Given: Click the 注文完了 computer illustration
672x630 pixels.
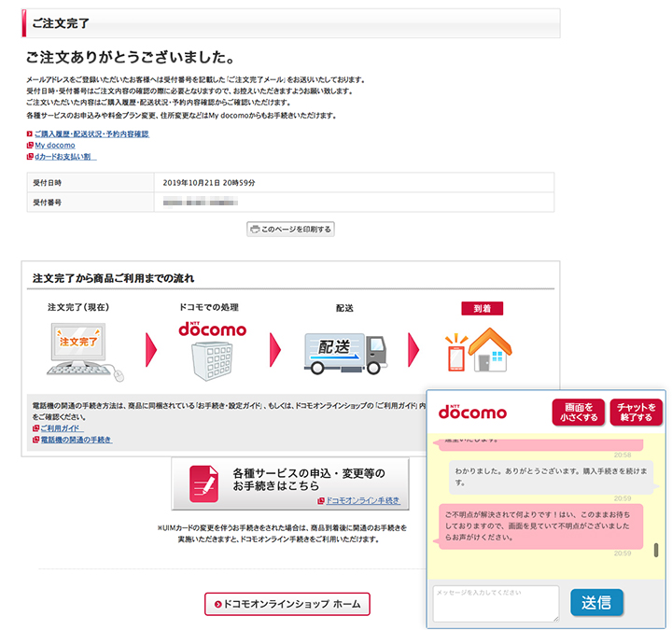Looking at the screenshot, I should [x=84, y=352].
